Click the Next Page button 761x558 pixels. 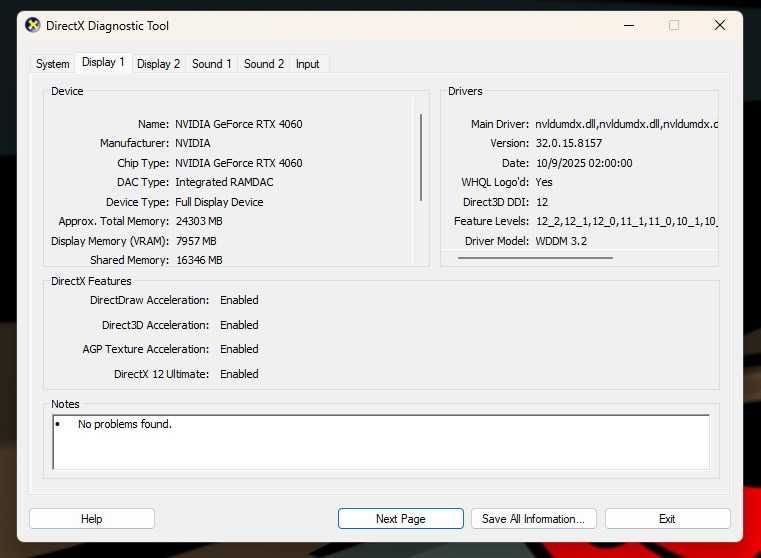(400, 519)
